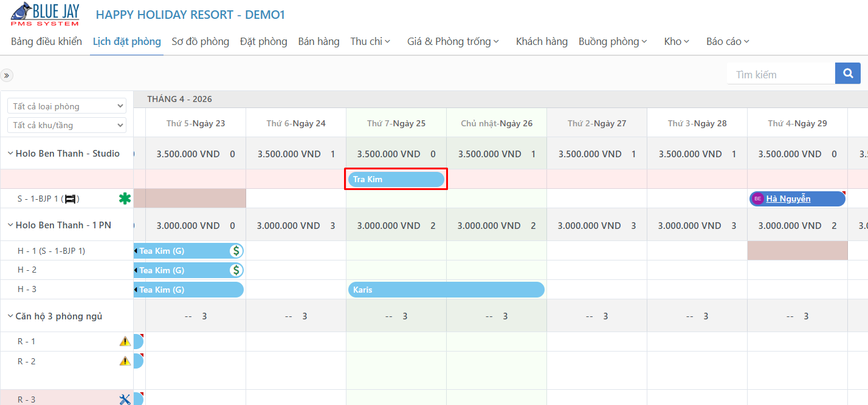
Task: Click the BE avatar on Hà Nguyễn booking
Action: click(757, 199)
